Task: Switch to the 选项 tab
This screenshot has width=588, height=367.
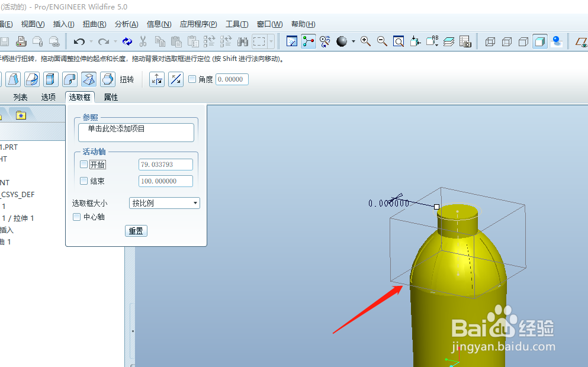Action: point(49,98)
